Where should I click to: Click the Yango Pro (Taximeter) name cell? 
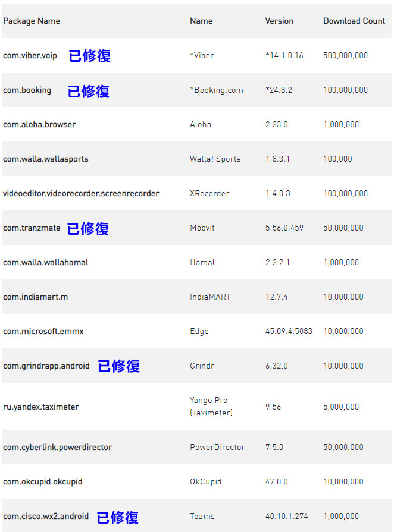[x=211, y=407]
